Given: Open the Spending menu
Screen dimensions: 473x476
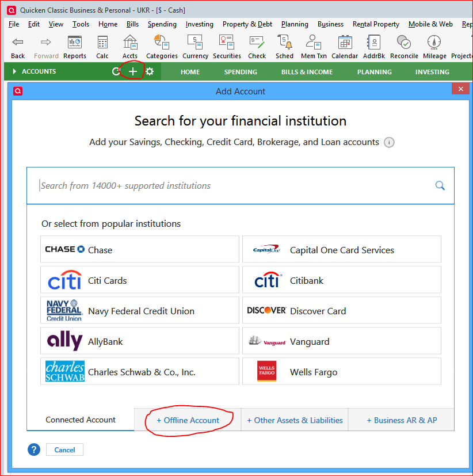Looking at the screenshot, I should point(162,24).
